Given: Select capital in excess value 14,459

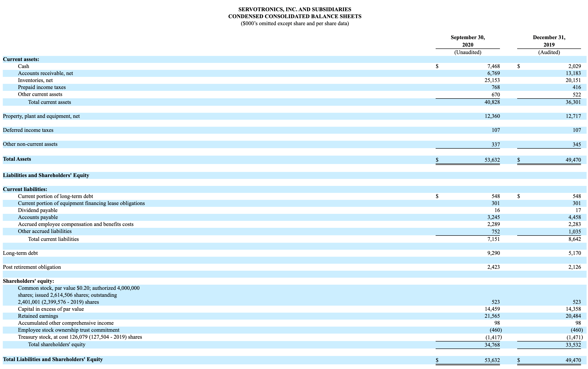Looking at the screenshot, I should click(492, 309).
